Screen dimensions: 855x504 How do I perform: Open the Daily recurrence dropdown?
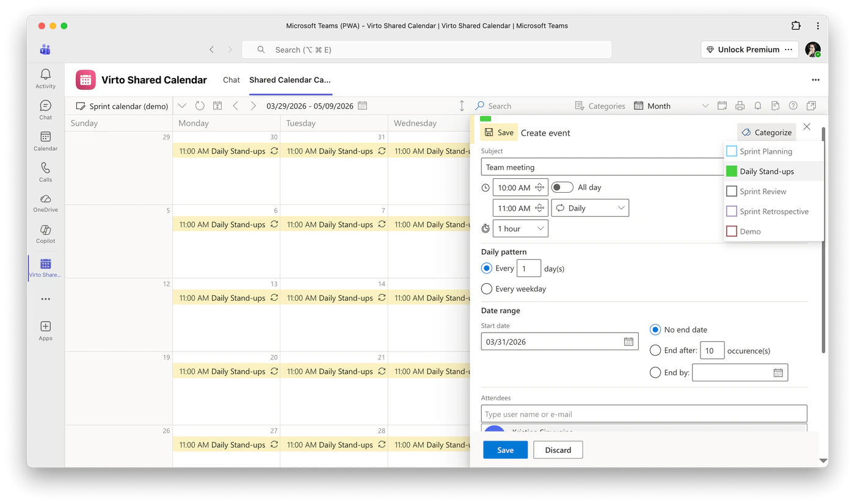click(590, 208)
